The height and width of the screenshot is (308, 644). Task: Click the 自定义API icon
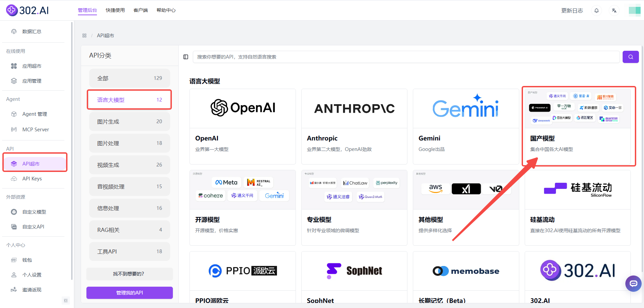pyautogui.click(x=14, y=227)
